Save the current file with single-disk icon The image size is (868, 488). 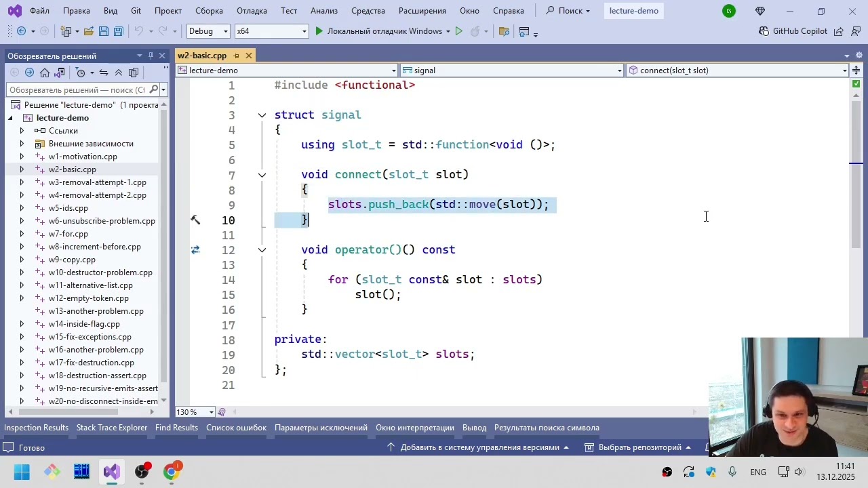point(104,31)
